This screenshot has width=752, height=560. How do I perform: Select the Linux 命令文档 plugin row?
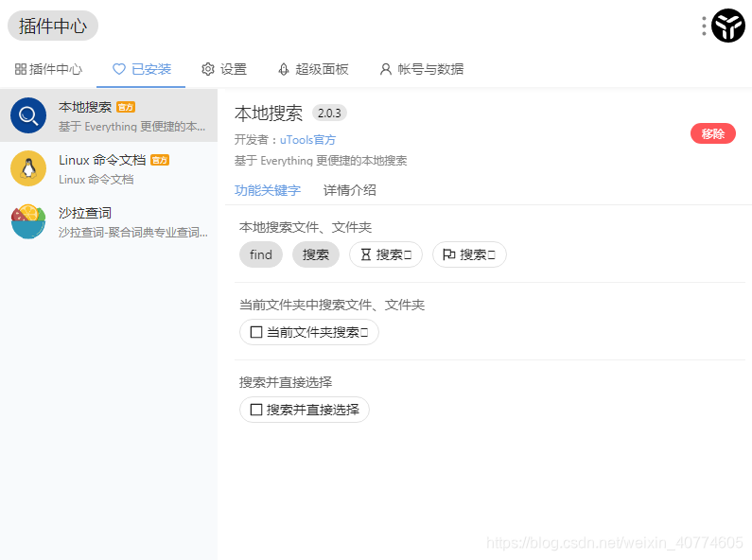pos(109,168)
